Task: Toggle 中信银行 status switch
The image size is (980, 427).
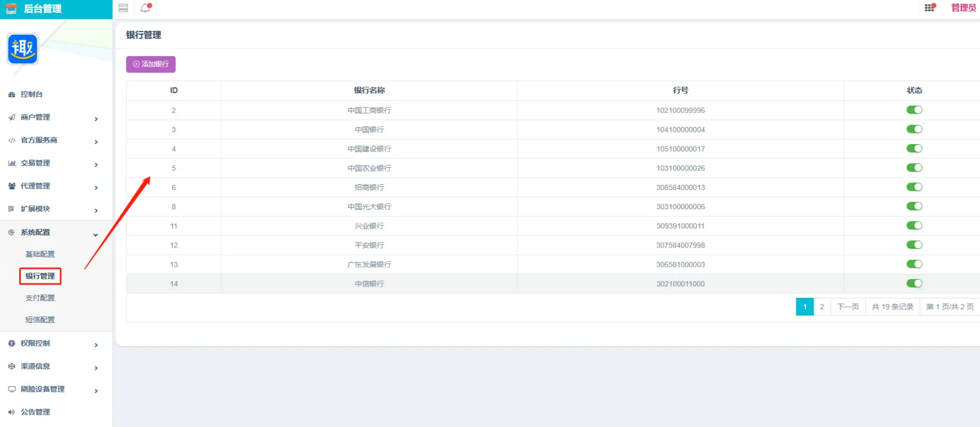Action: [914, 283]
